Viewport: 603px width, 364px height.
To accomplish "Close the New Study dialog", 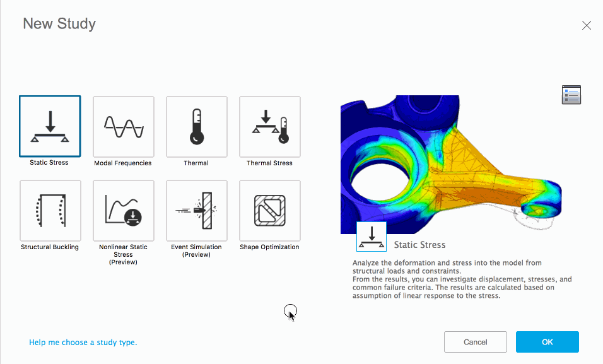I will pyautogui.click(x=587, y=25).
